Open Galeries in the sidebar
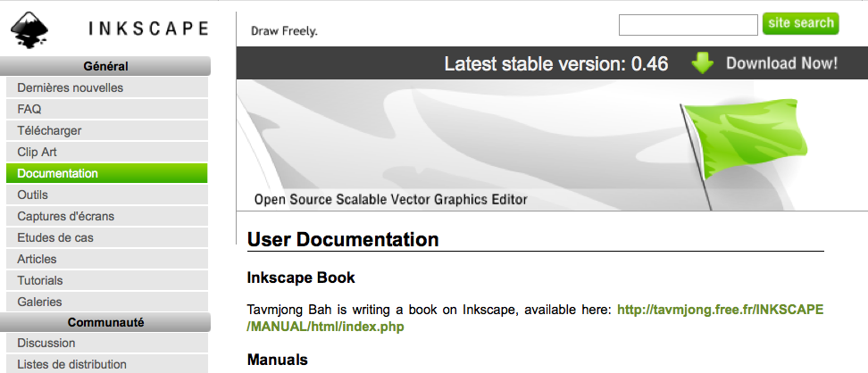 (x=107, y=303)
